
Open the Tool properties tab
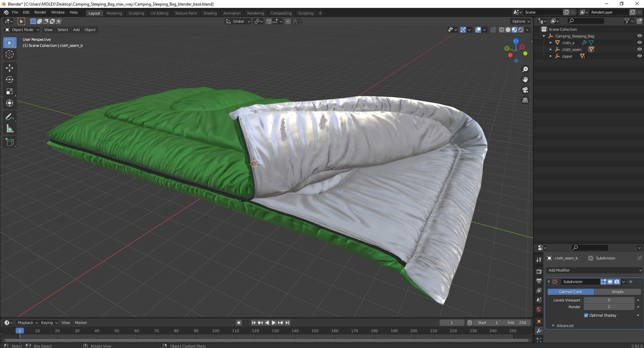coord(539,259)
